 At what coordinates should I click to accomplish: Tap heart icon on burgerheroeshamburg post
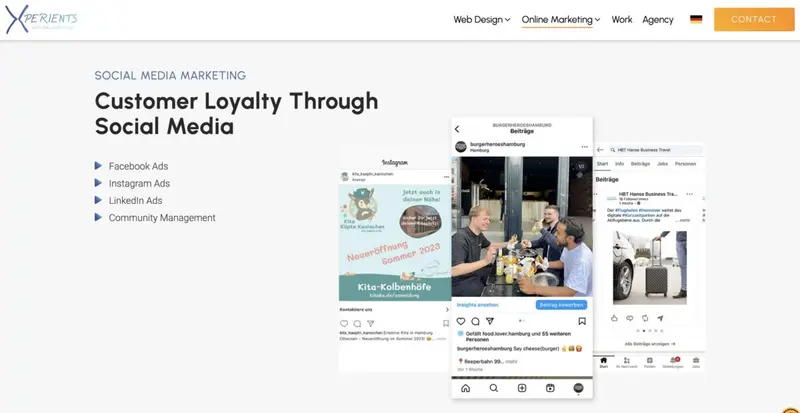coord(461,321)
